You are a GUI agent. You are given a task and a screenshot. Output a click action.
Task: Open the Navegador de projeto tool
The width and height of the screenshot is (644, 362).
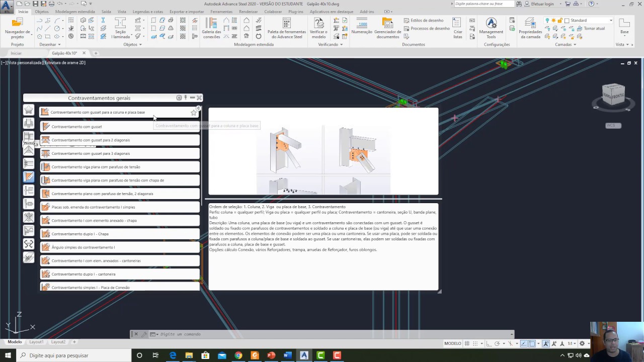tap(17, 28)
